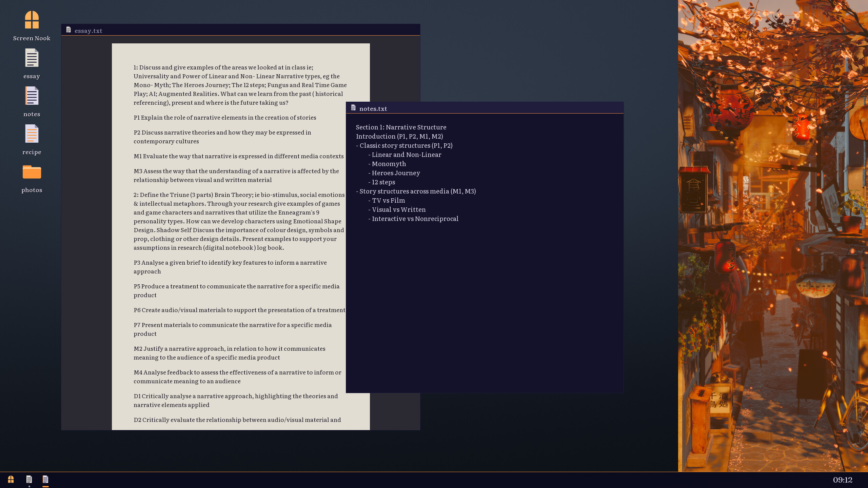Click the 'D2 Critically evaluate' line in essay
Viewport: 868px width, 488px height.
[x=237, y=420]
